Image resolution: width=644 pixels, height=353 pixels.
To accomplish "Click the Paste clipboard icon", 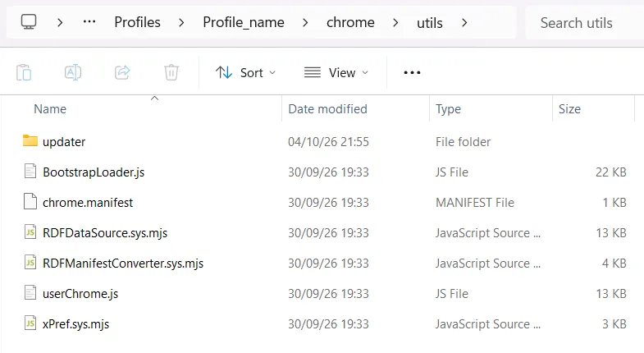I will [24, 73].
